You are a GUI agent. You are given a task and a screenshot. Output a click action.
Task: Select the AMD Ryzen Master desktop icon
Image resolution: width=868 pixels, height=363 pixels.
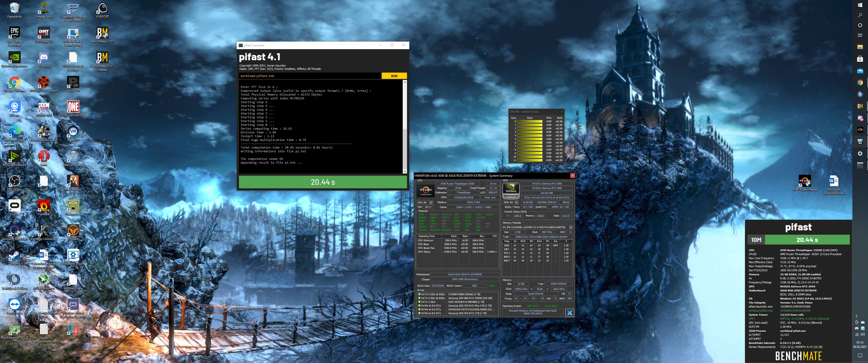[x=805, y=183]
